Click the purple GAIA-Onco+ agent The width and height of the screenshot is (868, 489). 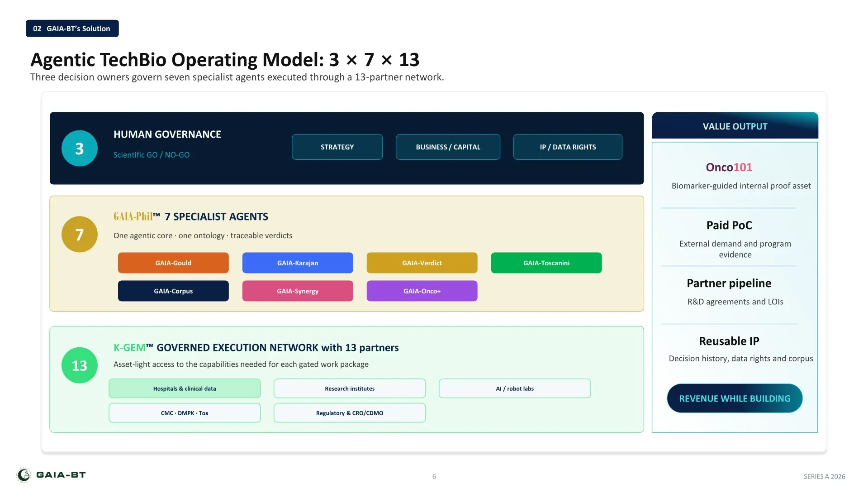(422, 291)
